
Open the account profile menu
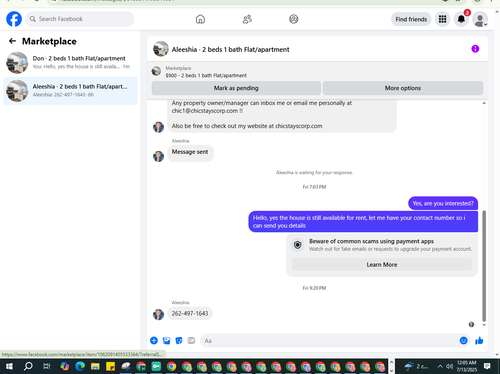(x=480, y=19)
